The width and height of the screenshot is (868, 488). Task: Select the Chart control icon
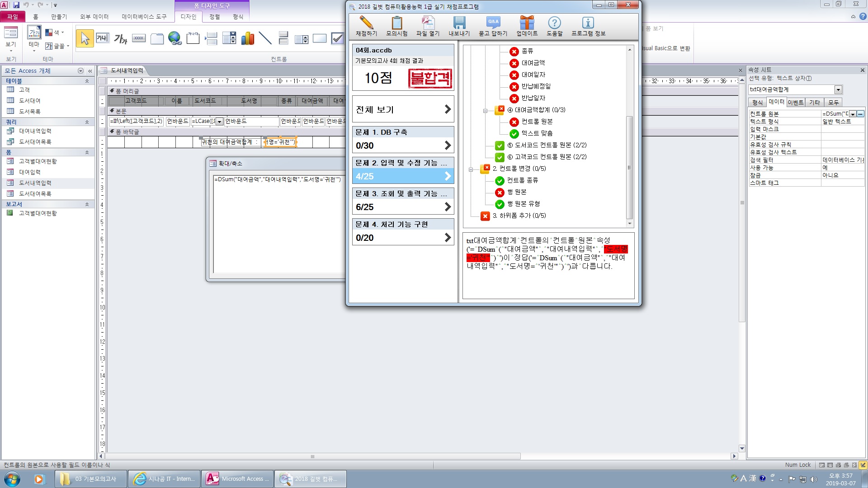point(247,38)
